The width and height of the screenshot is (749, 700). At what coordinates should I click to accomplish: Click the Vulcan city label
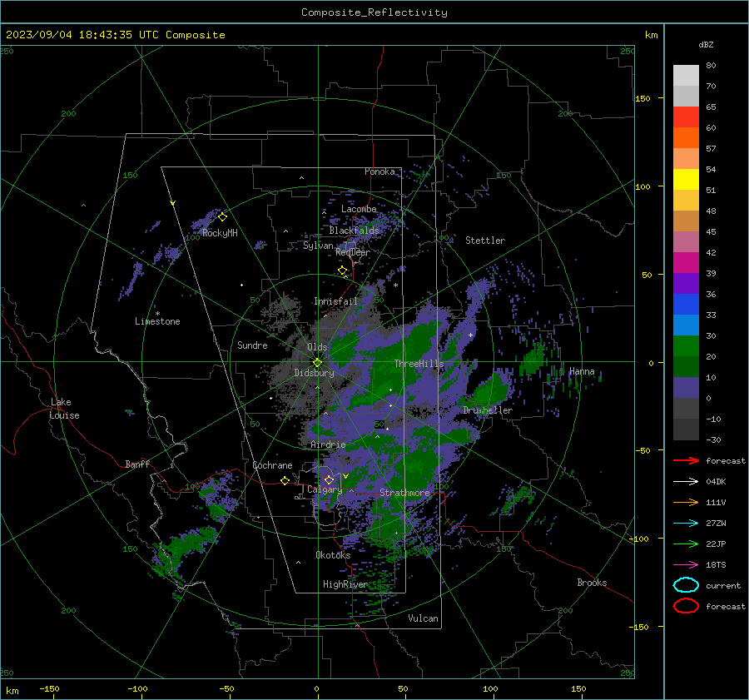click(x=423, y=618)
